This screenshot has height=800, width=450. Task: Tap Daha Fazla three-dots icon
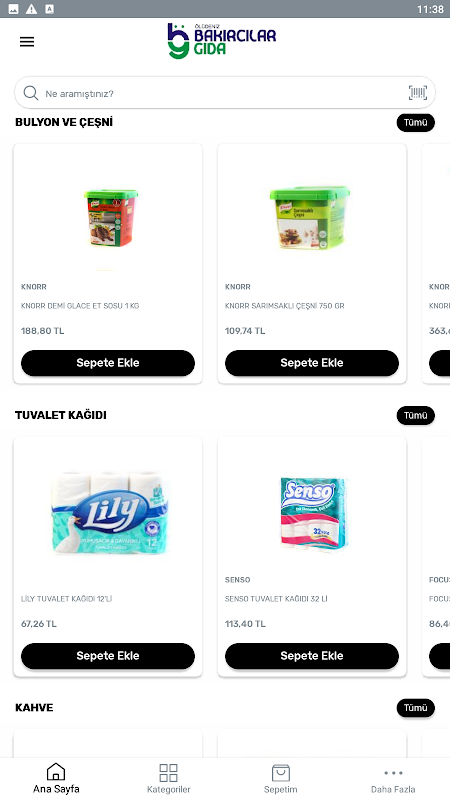393,773
